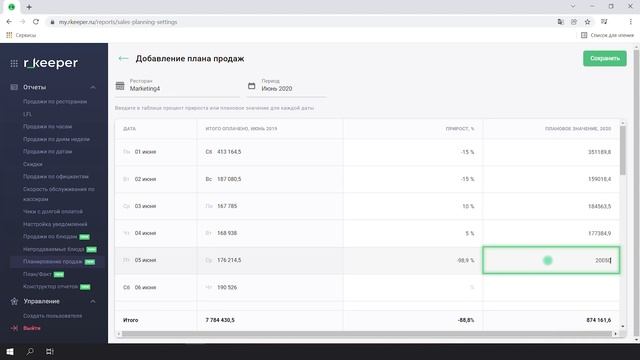The width and height of the screenshot is (640, 360).
Task: Open Чеки с долгой оплатой report
Action: [x=53, y=212]
